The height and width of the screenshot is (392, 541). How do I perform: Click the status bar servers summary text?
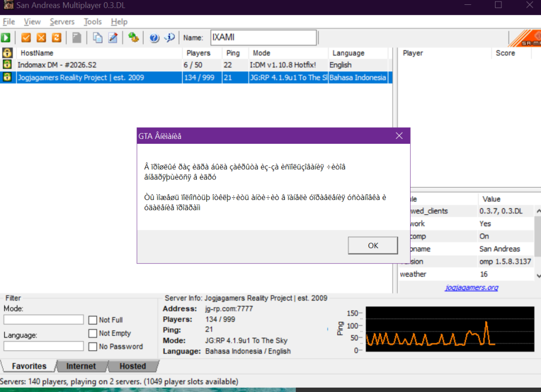point(119,381)
